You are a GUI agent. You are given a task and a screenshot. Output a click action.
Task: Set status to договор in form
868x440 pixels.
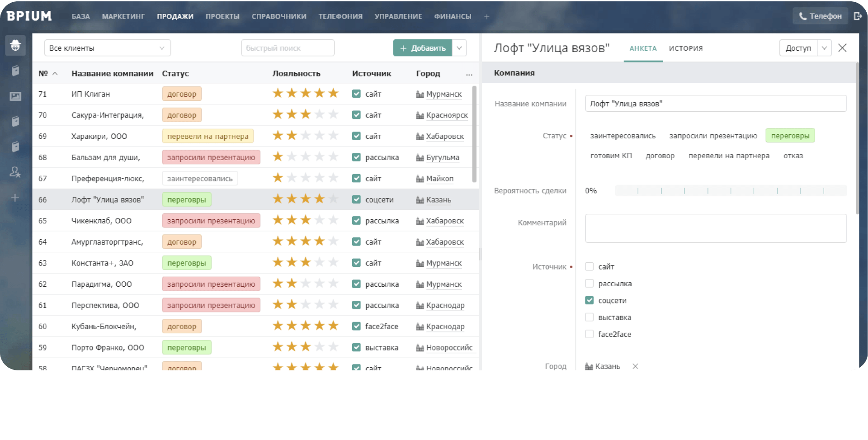pyautogui.click(x=660, y=156)
